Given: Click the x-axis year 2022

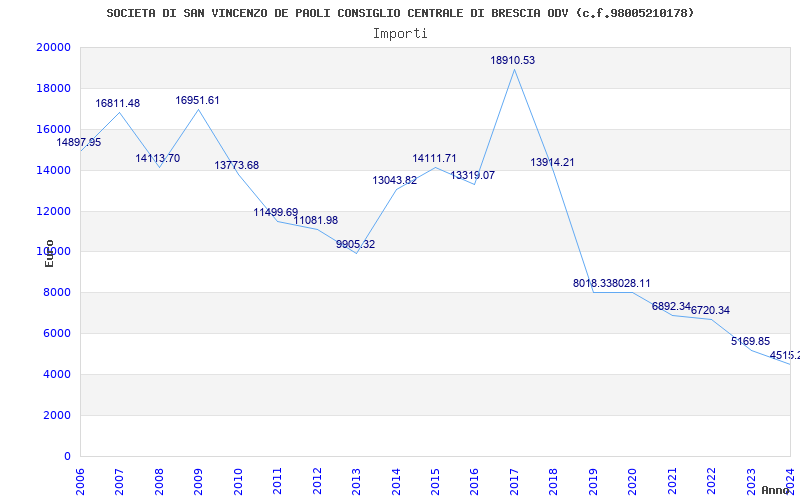Looking at the screenshot, I should tap(711, 481).
